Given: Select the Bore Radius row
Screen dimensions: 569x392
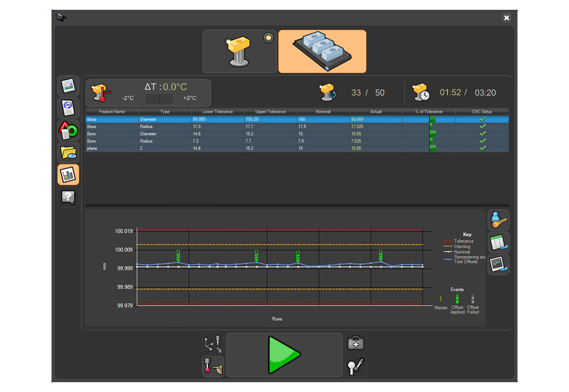Looking at the screenshot, I should 297,141.
